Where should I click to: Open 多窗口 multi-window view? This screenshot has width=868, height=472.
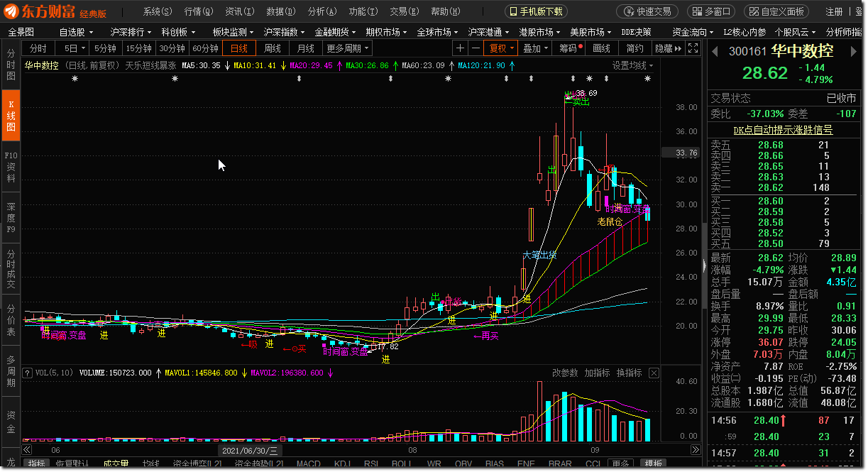(x=711, y=11)
